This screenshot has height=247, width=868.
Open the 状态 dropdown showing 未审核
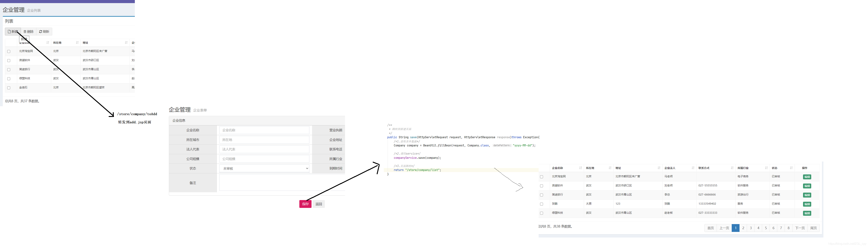(264, 168)
